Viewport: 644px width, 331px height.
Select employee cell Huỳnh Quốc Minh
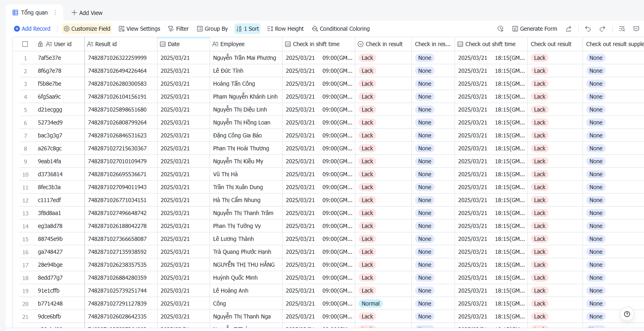(x=246, y=278)
